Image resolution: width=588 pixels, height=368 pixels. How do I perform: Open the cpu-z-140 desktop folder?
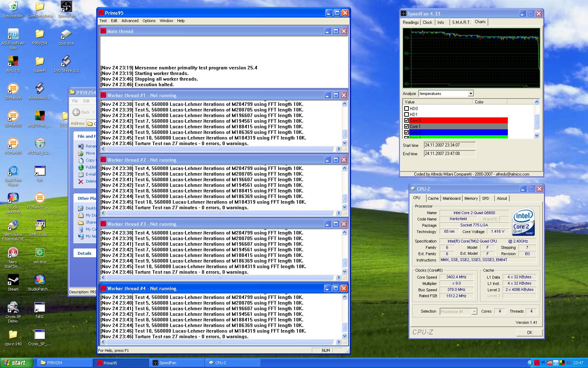[13, 338]
